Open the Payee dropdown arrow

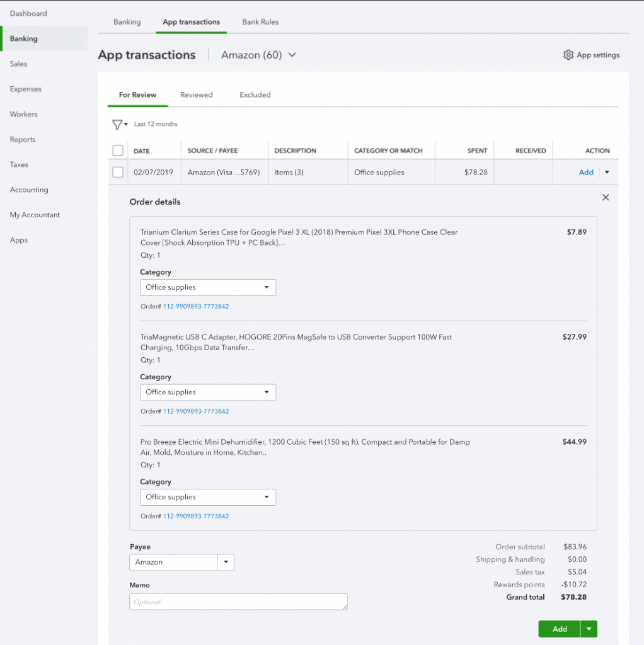(x=226, y=562)
